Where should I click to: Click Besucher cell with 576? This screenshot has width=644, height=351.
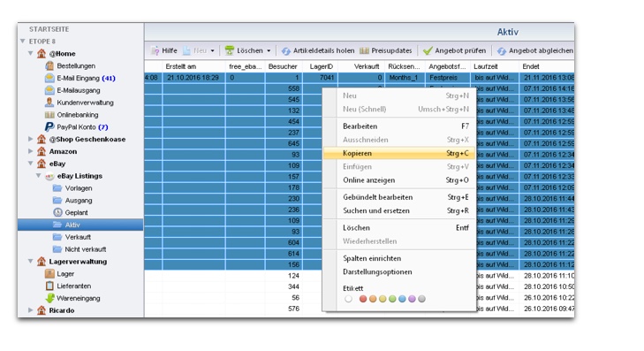pyautogui.click(x=284, y=309)
